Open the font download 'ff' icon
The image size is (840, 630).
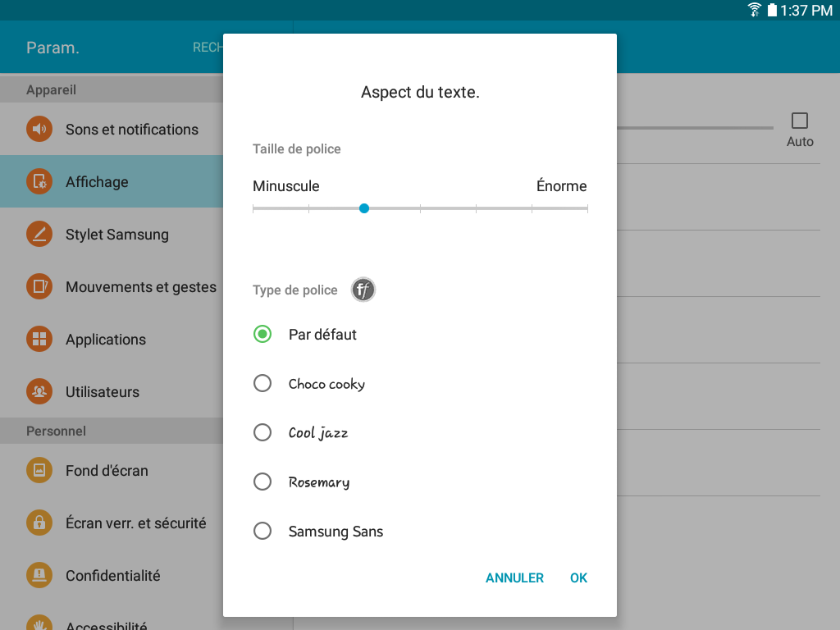pos(363,290)
